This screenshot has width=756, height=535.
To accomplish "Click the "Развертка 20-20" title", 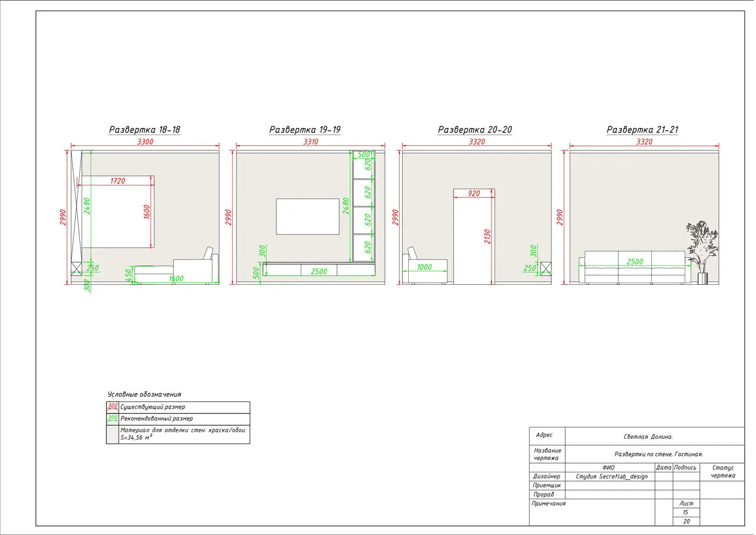I will tap(475, 130).
